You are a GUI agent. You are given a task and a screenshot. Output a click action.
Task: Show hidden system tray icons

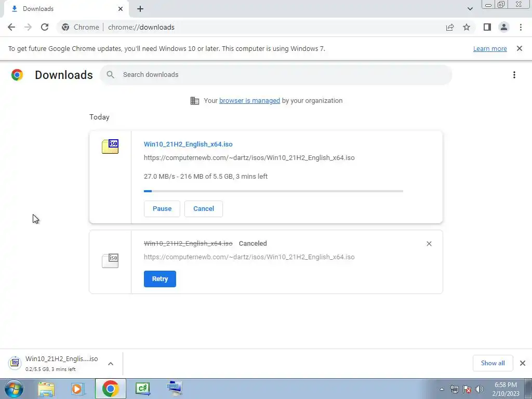(442, 390)
